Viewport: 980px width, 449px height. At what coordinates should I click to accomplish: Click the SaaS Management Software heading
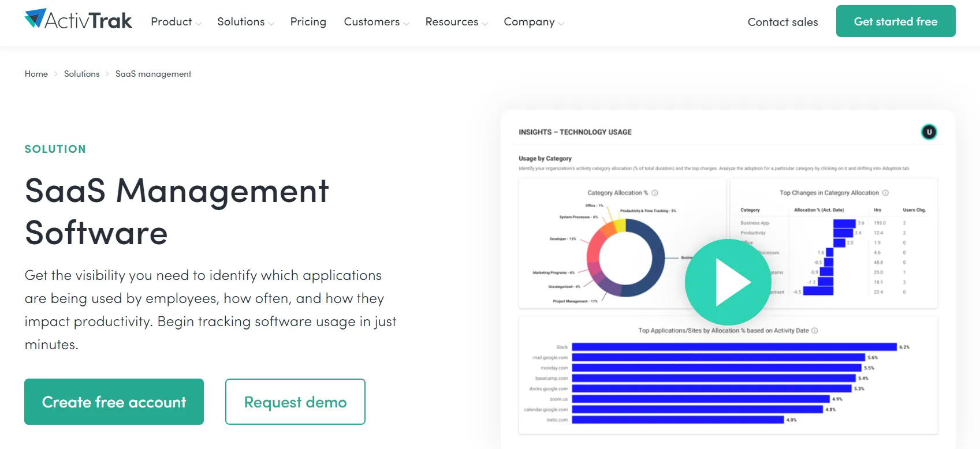[177, 211]
